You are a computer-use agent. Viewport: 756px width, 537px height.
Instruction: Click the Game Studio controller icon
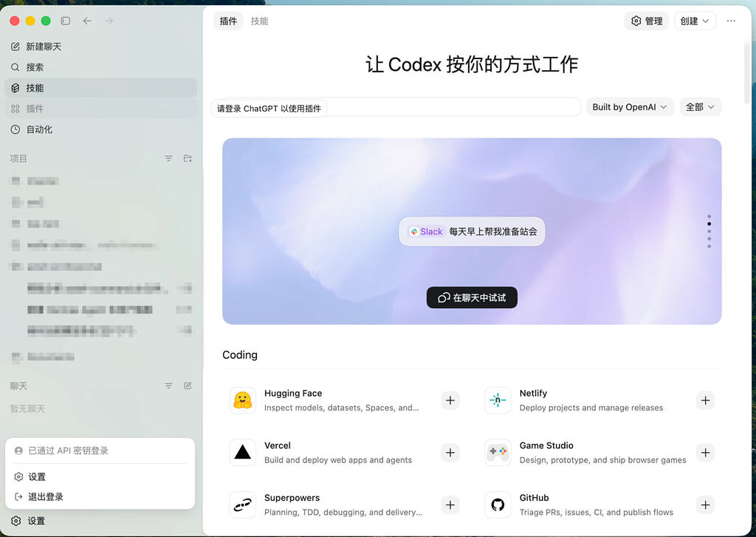pyautogui.click(x=498, y=453)
